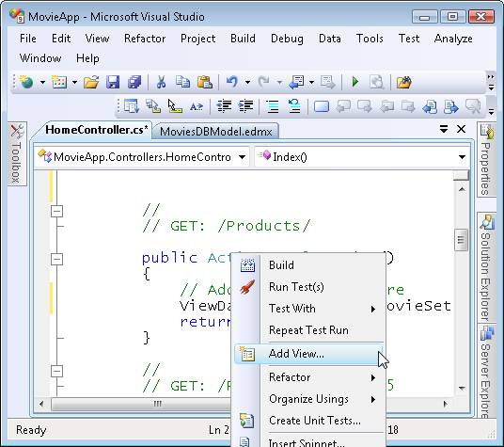This screenshot has width=504, height=447.
Task: Click the editor scroll left arrow
Action: point(41,404)
